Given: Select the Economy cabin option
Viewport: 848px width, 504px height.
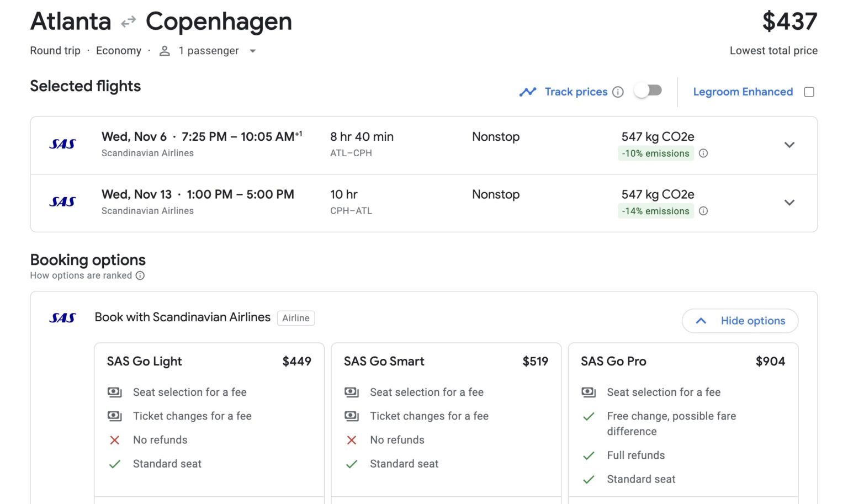Looking at the screenshot, I should (119, 50).
